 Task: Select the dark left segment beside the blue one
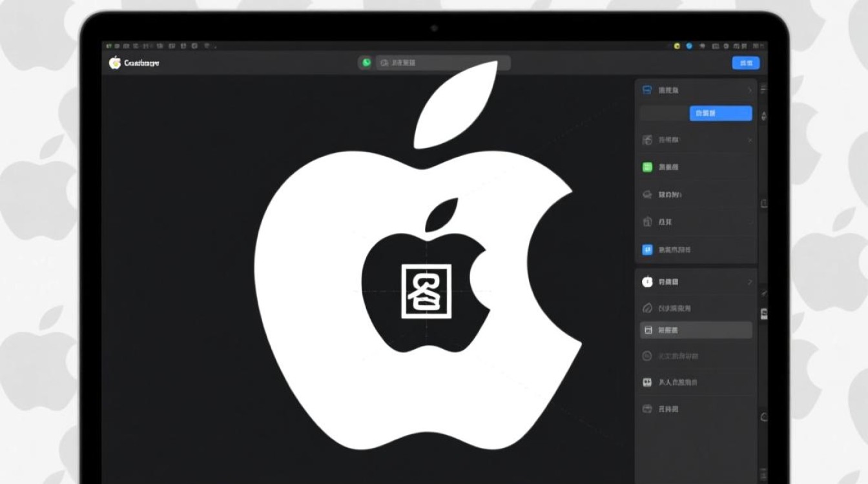[x=665, y=114]
